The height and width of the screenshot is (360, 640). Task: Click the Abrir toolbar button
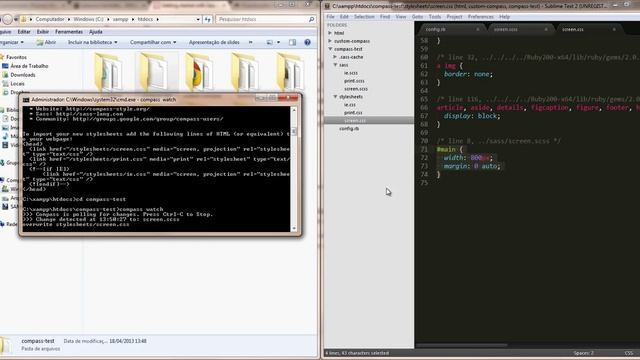tap(46, 42)
